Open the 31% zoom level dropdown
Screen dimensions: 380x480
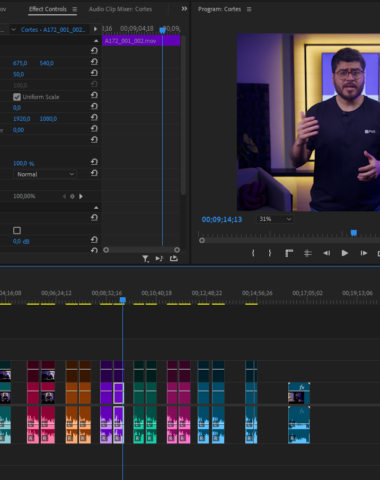[x=275, y=219]
